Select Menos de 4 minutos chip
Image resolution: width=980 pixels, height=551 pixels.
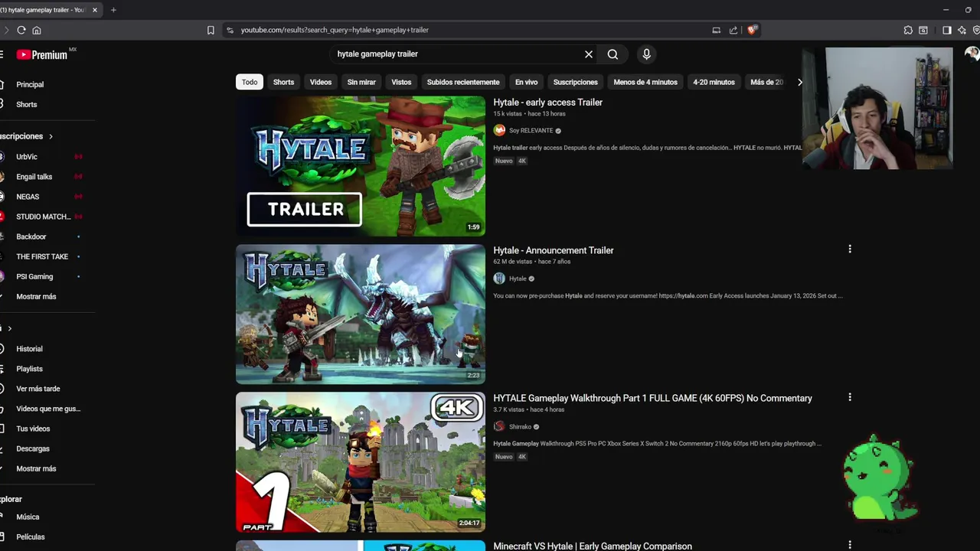click(645, 82)
